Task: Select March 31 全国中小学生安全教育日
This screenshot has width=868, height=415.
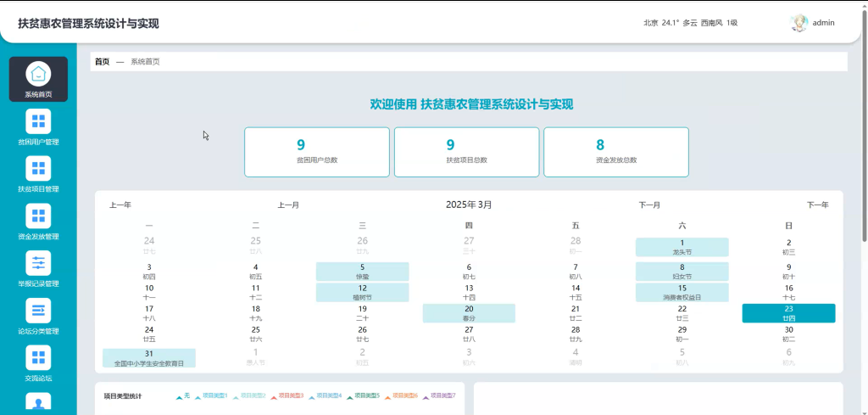Action: click(149, 358)
